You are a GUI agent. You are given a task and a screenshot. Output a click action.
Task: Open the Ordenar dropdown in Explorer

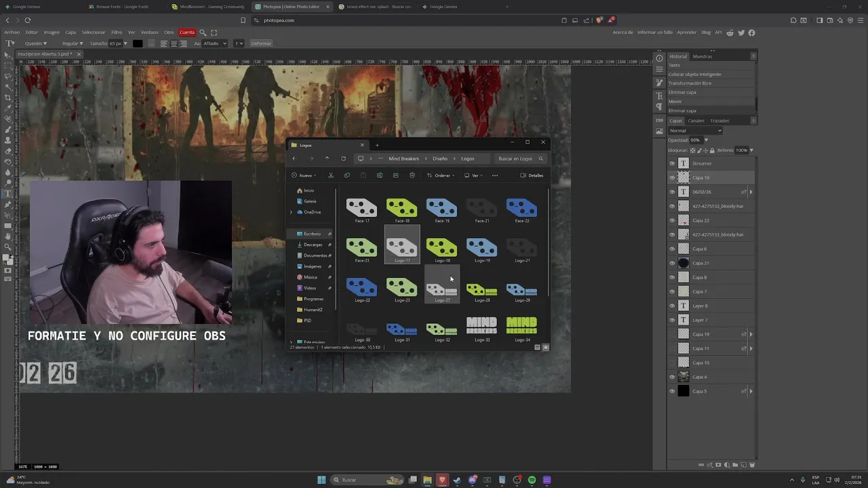[x=441, y=176]
